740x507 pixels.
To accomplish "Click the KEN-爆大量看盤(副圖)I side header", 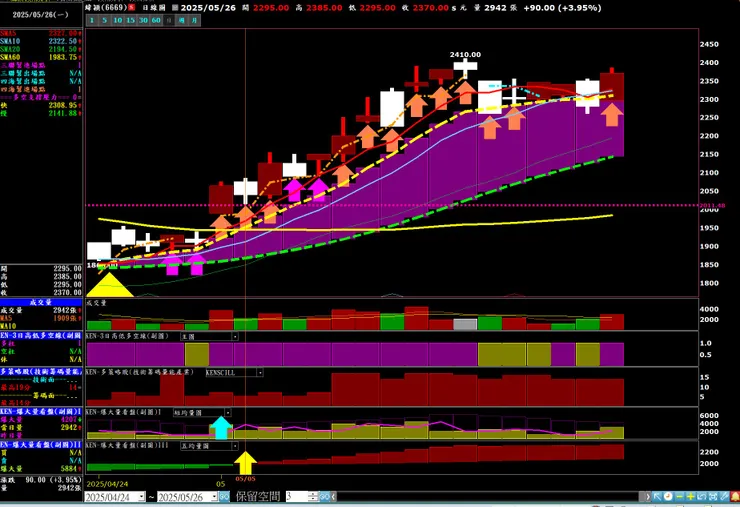I will tap(41, 412).
